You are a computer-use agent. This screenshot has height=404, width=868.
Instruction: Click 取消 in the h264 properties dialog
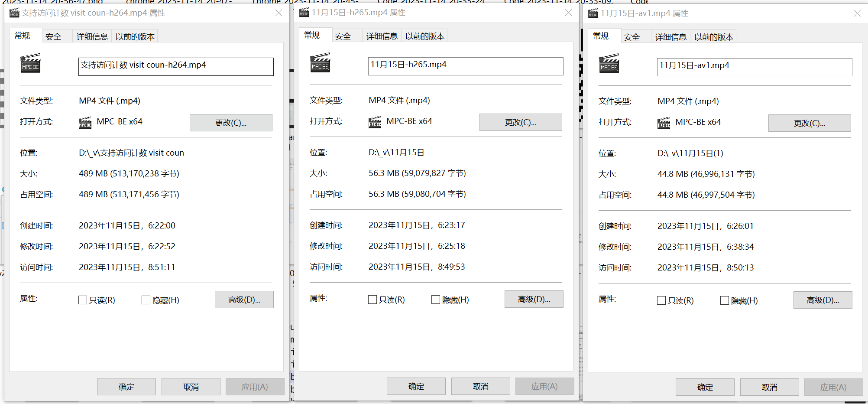pyautogui.click(x=191, y=387)
